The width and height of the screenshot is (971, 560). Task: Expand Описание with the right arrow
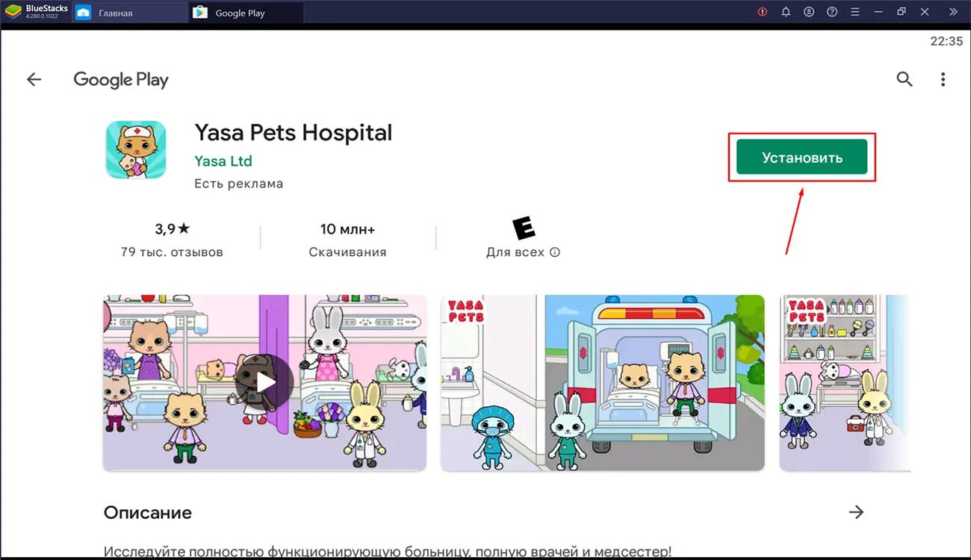[x=857, y=512]
